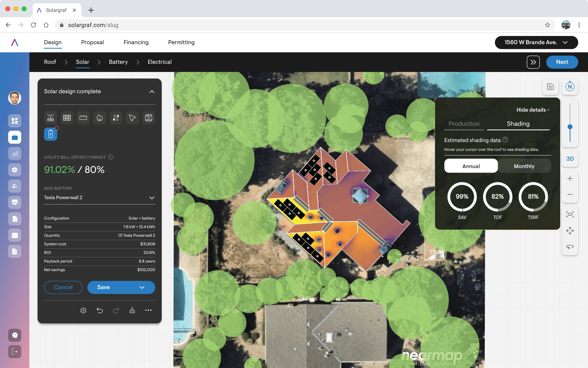This screenshot has height=368, width=588.
Task: Redo the design action
Action: click(116, 310)
